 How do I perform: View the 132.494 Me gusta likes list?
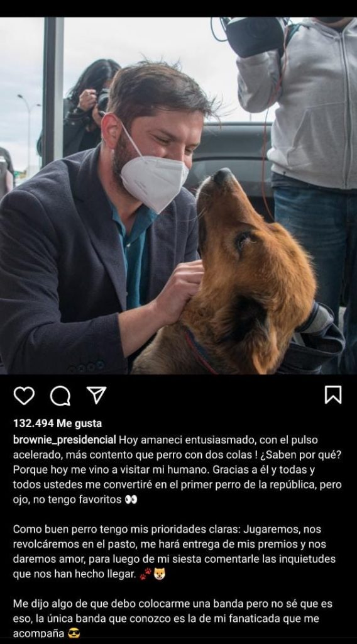pyautogui.click(x=57, y=423)
